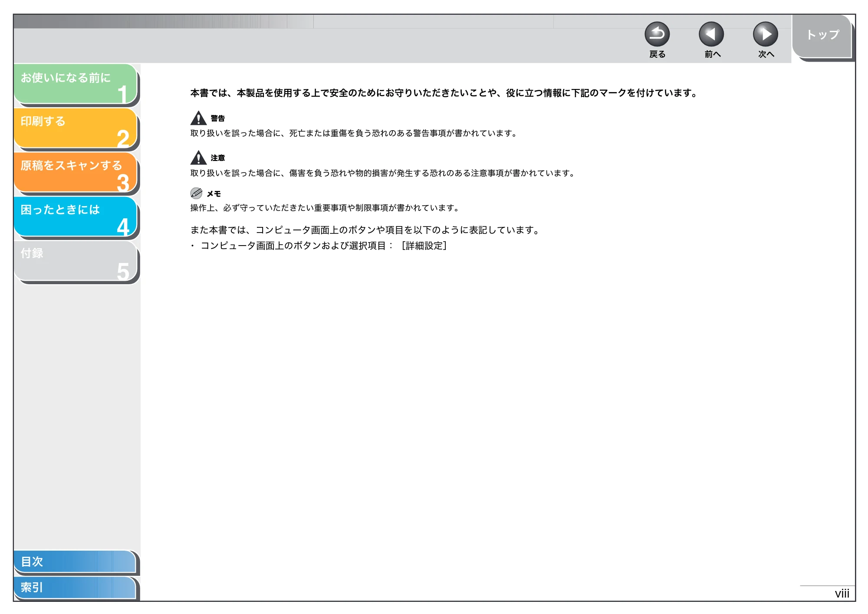Screen dimensions: 868x614
Task: Click the heading label 警告
Action: [x=218, y=118]
